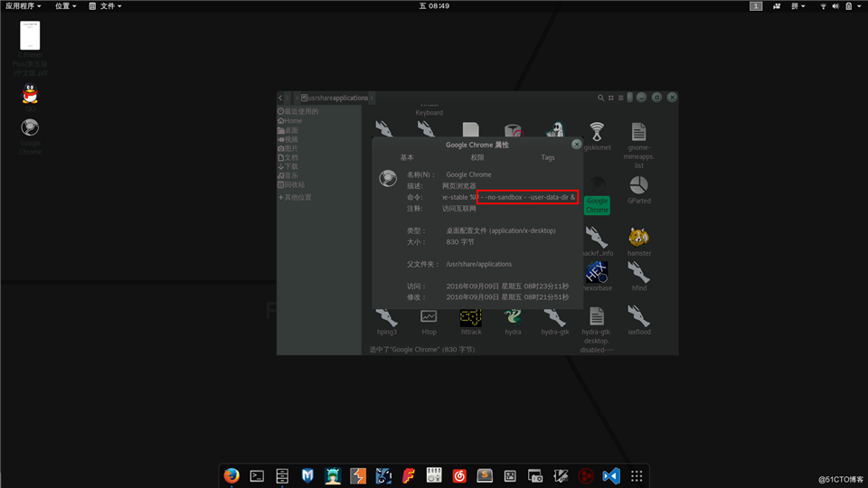Open the Files cabinet icon in the dock
Image resolution: width=868 pixels, height=488 pixels.
pos(282,476)
